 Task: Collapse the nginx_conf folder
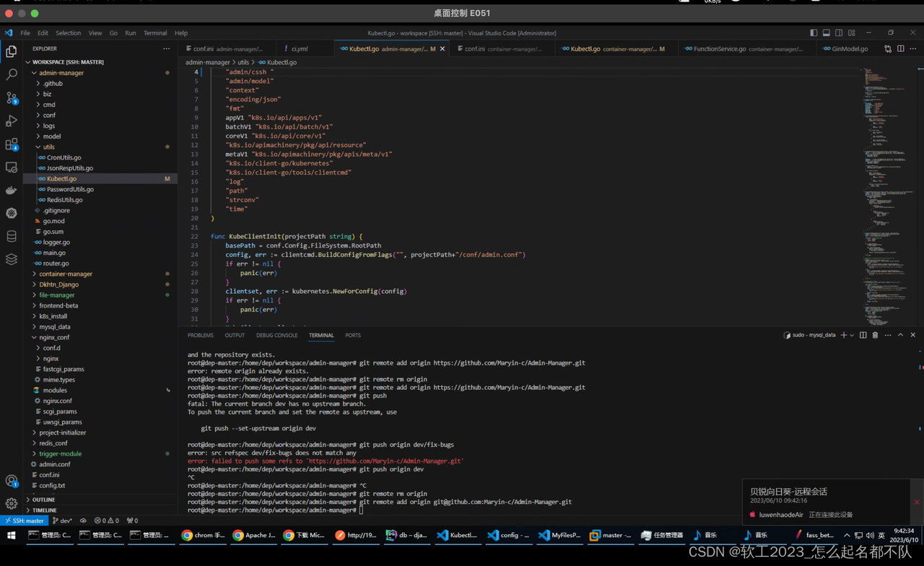click(x=101, y=337)
